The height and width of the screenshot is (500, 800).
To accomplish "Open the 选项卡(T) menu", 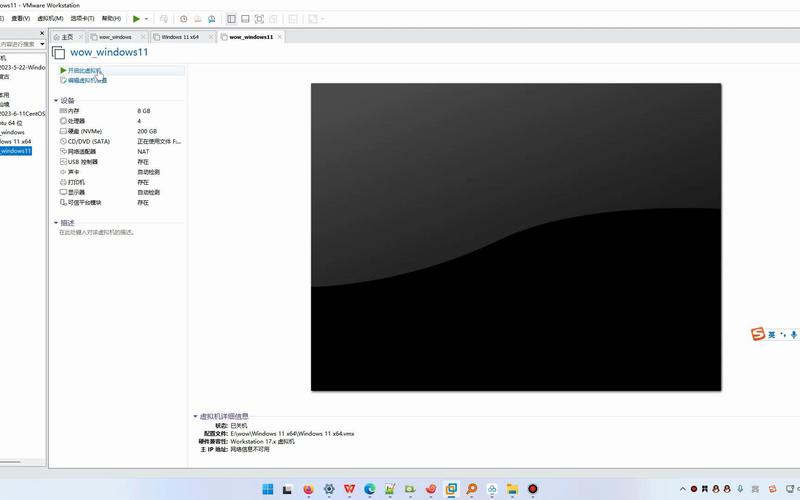I will (82, 18).
